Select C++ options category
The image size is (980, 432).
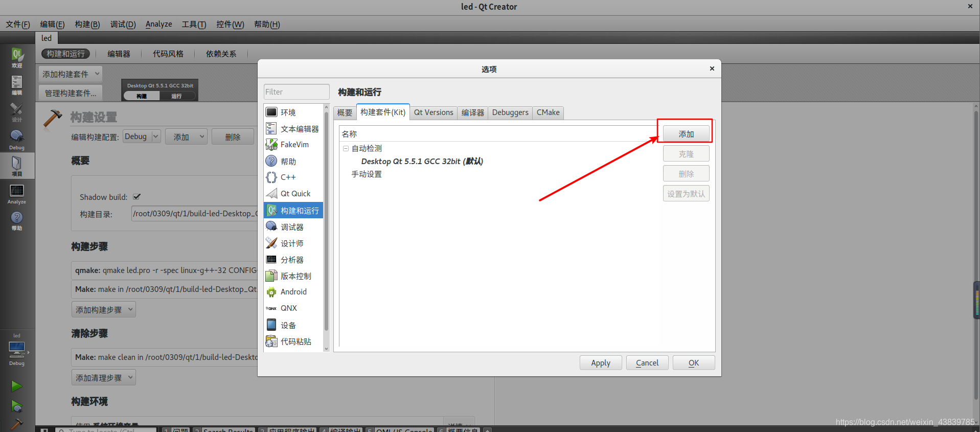(x=293, y=177)
